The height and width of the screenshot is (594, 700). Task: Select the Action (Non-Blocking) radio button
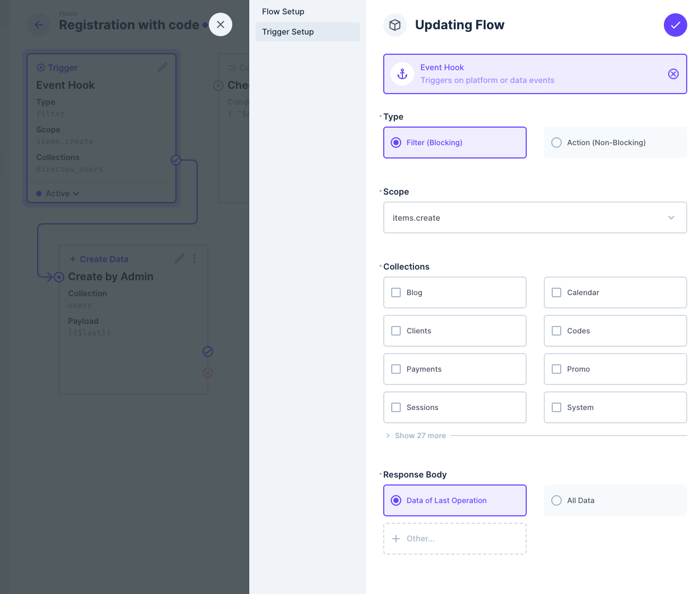click(x=556, y=143)
